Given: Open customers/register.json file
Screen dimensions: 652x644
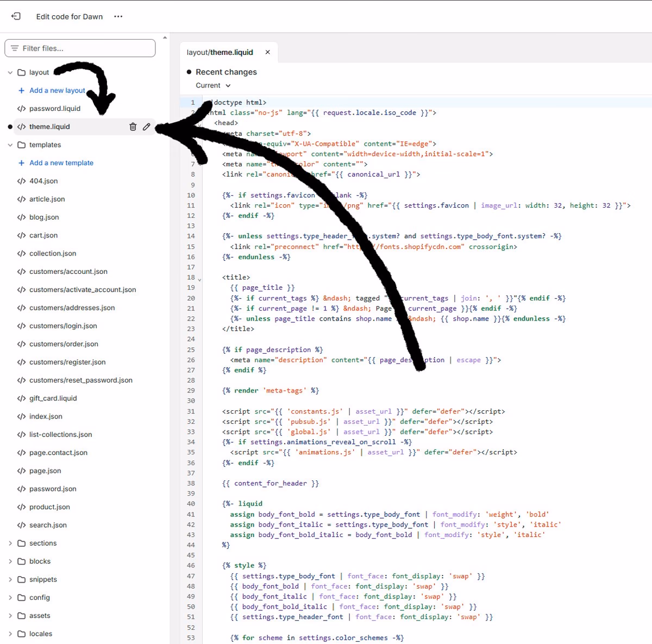Looking at the screenshot, I should 67,362.
